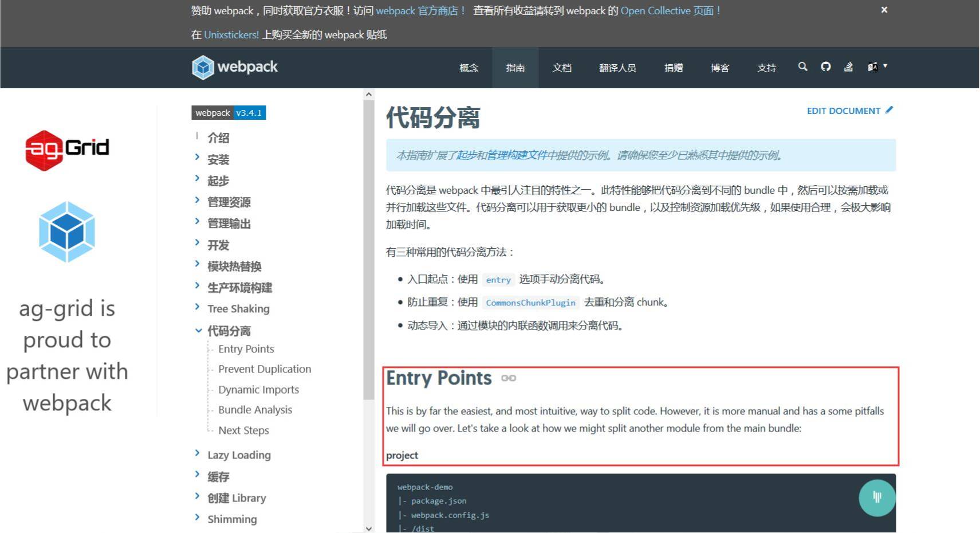Expand the 模块热替换 sidebar chevron
This screenshot has height=533, width=980.
pos(197,264)
